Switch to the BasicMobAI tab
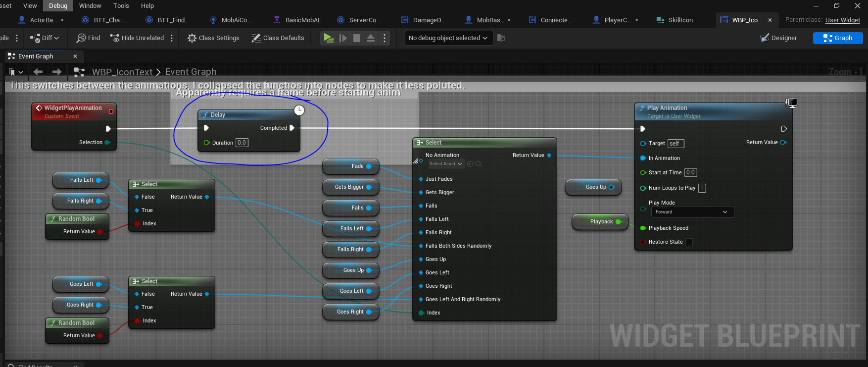This screenshot has width=868, height=367. point(296,20)
